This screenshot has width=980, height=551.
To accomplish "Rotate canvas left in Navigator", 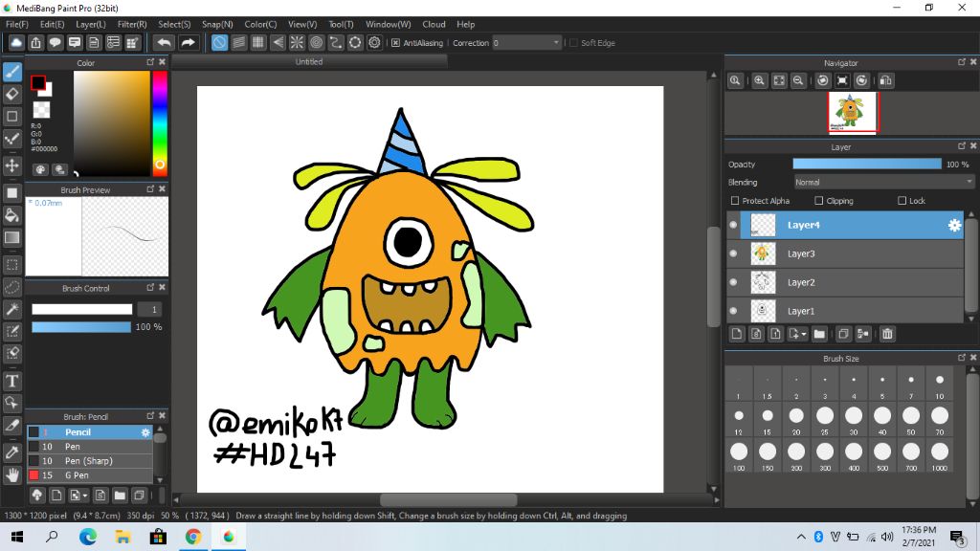I will [823, 80].
